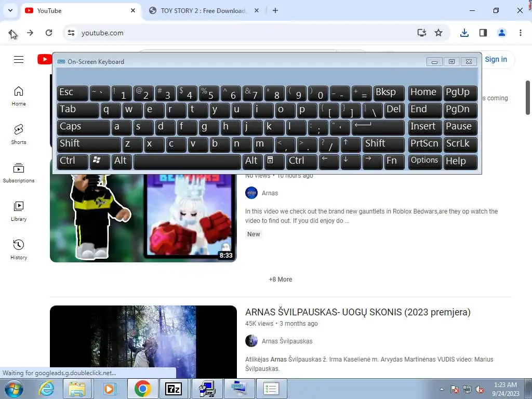
Task: Toggle Caps lock on keyboard
Action: (x=84, y=127)
